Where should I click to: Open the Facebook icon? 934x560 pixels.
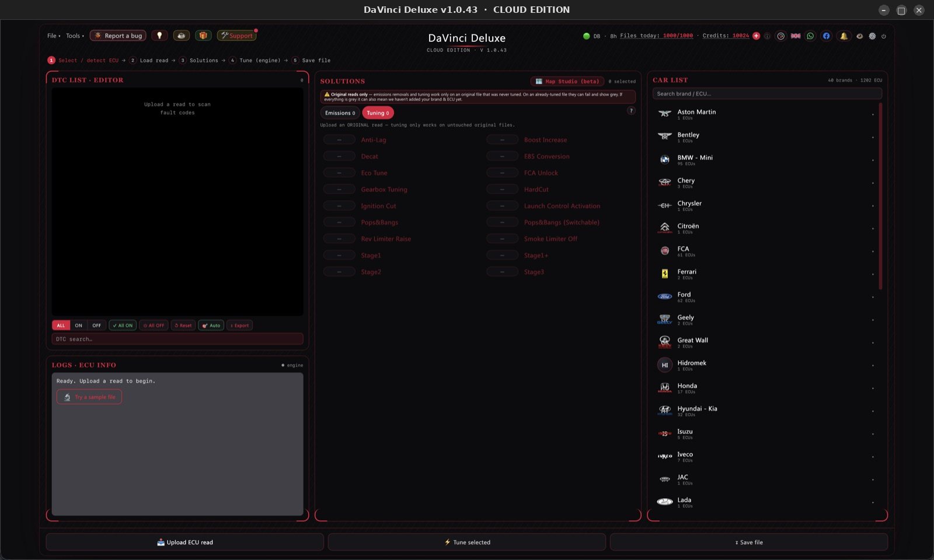pyautogui.click(x=826, y=36)
